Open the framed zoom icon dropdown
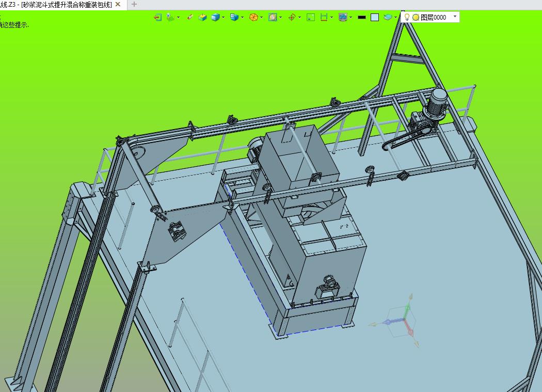The width and height of the screenshot is (542, 392). (281, 17)
